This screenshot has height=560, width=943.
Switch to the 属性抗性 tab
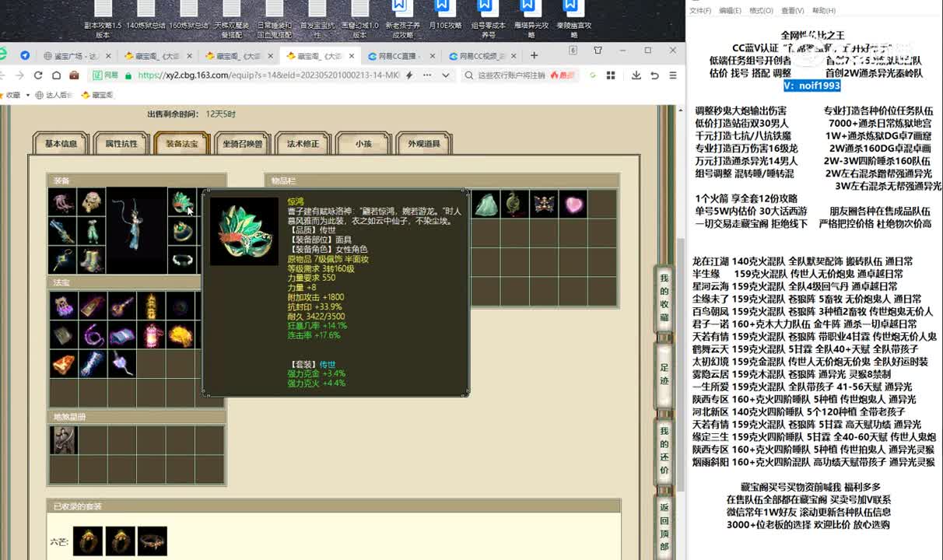tap(121, 143)
